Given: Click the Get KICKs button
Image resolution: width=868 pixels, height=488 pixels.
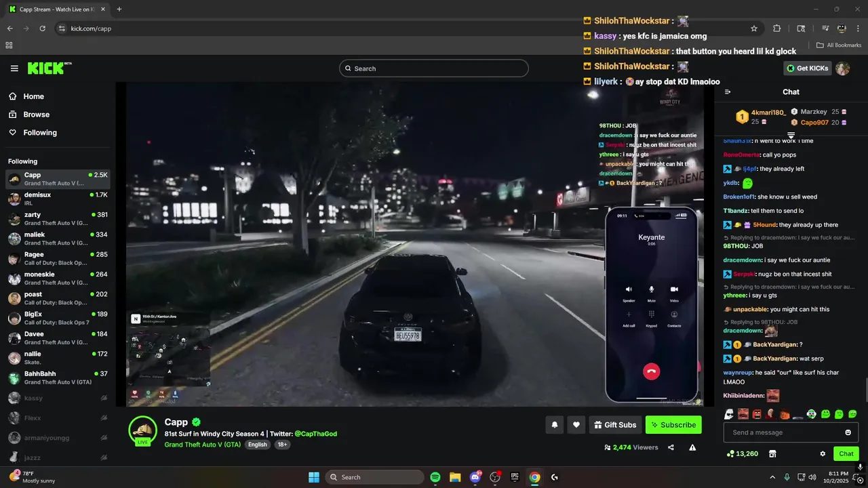Looking at the screenshot, I should (x=808, y=68).
